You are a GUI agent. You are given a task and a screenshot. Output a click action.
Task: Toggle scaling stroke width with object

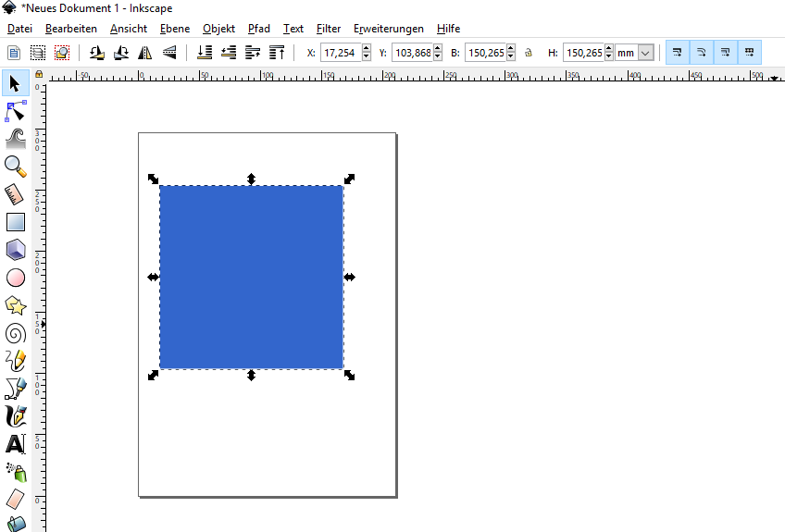pos(678,53)
